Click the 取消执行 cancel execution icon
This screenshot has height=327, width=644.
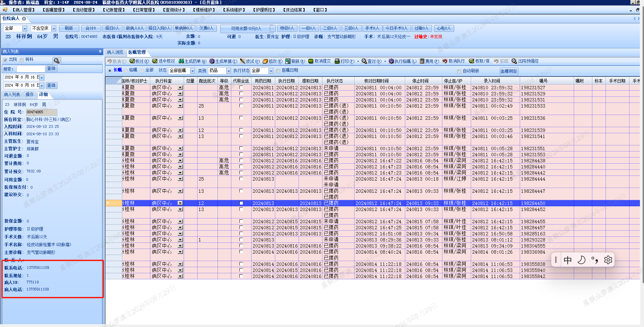[445, 61]
